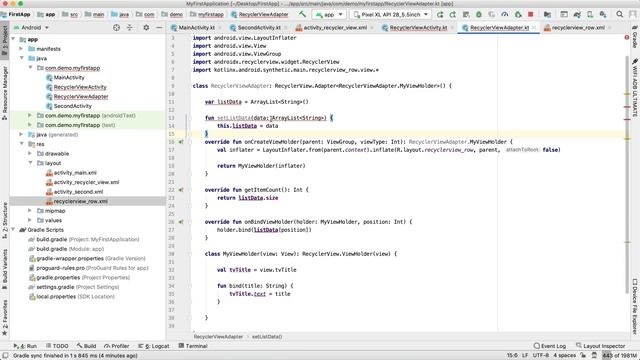Open the TODO tool window
This screenshot has width=640, height=360.
(x=57, y=346)
